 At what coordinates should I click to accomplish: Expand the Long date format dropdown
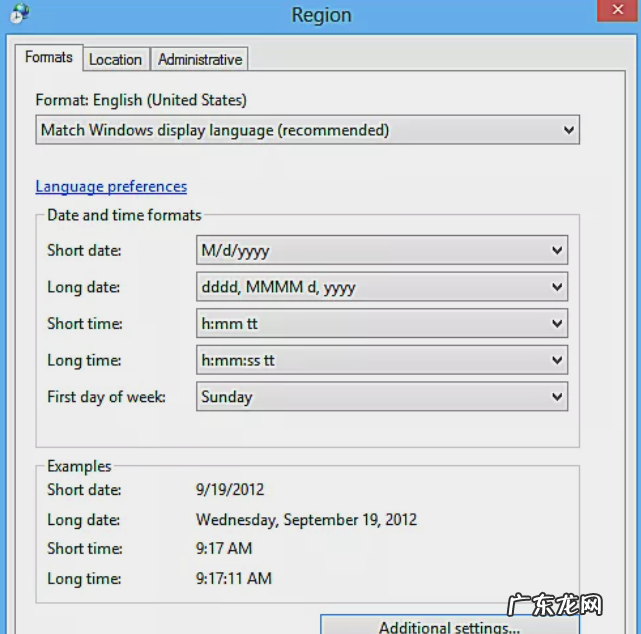382,287
